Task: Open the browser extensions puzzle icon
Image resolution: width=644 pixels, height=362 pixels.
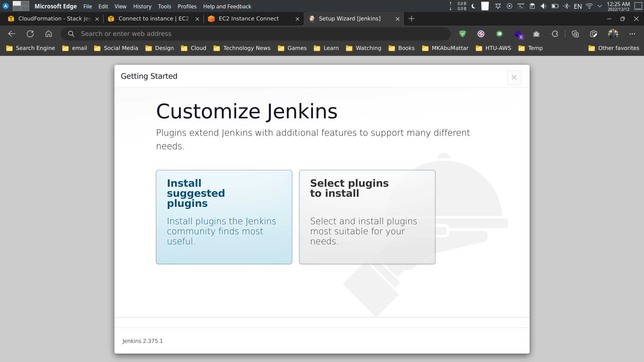Action: pos(555,34)
